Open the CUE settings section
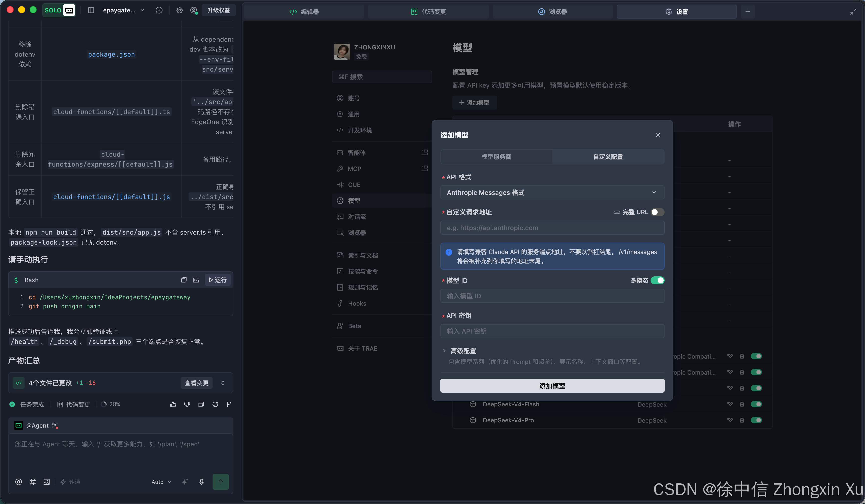 [382, 185]
